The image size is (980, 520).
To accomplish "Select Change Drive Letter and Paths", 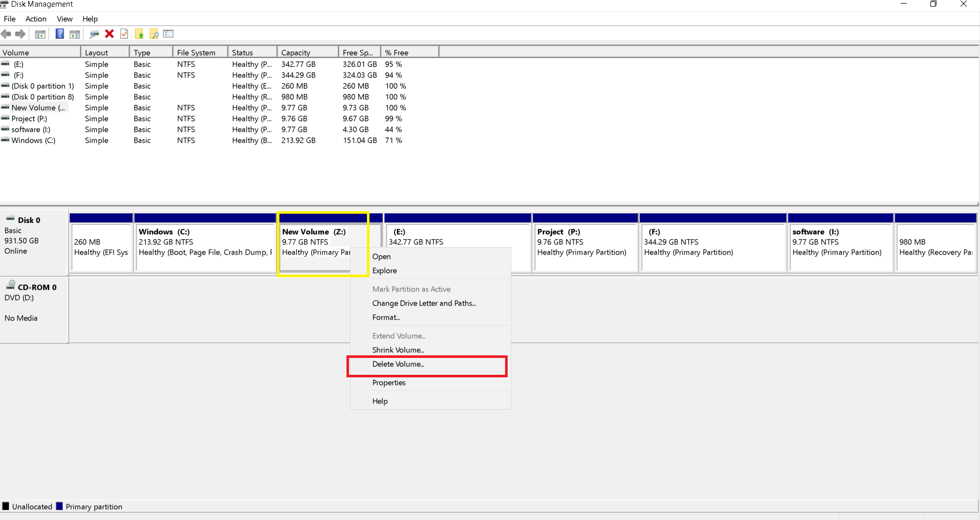I will click(424, 303).
